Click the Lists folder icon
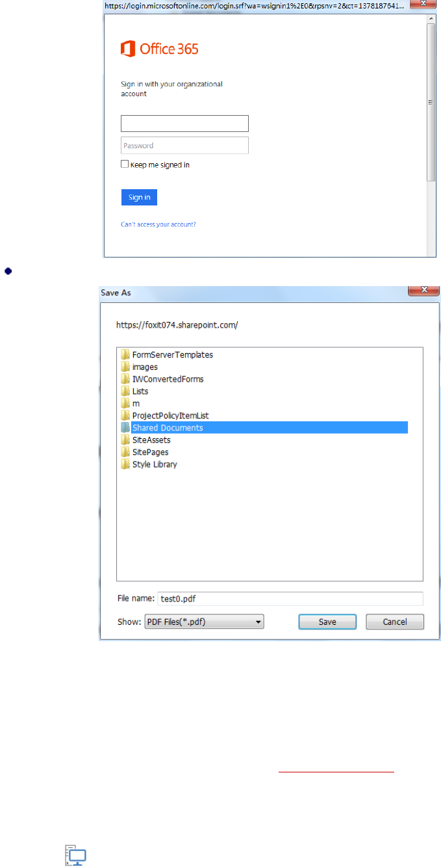This screenshot has width=441, height=868. click(x=125, y=391)
